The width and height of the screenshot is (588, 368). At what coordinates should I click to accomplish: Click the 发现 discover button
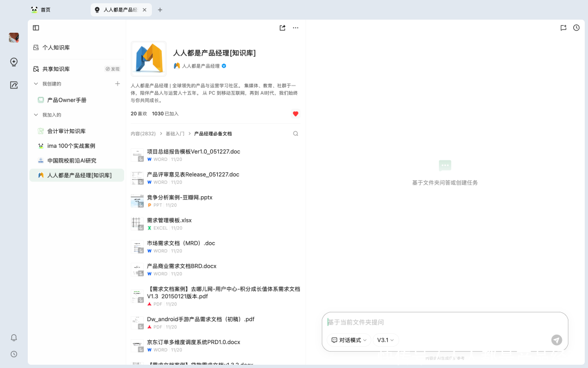(x=112, y=69)
